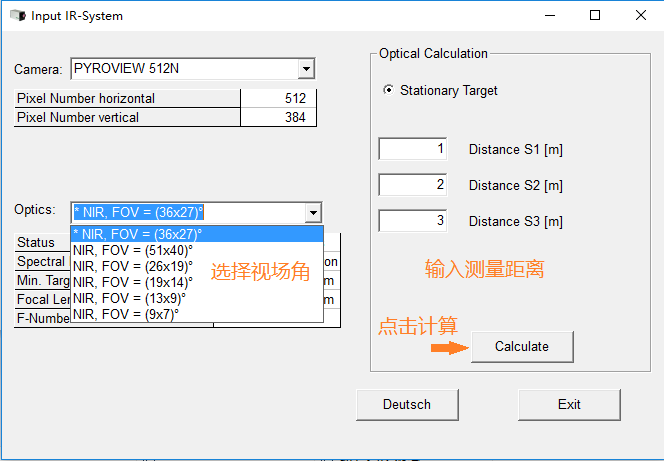Image resolution: width=664 pixels, height=461 pixels.
Task: Select highlighted * NIR, FOV = (36x27)° item
Action: (x=137, y=233)
